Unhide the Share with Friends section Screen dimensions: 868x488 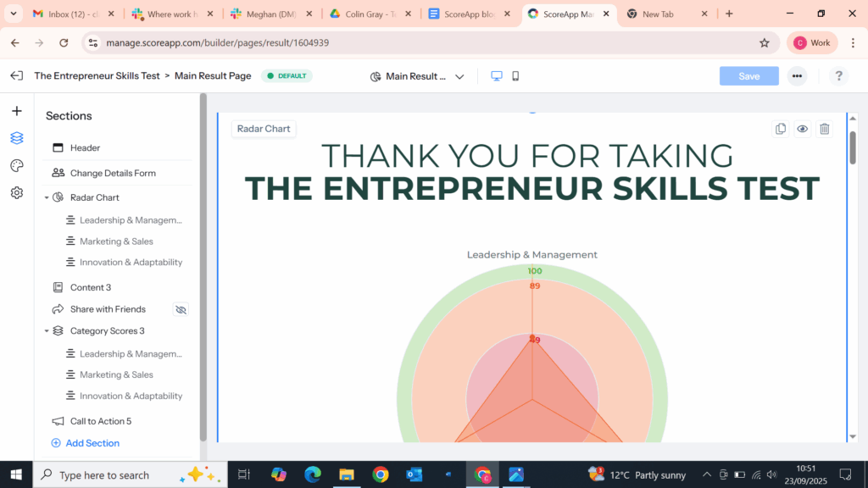click(181, 308)
